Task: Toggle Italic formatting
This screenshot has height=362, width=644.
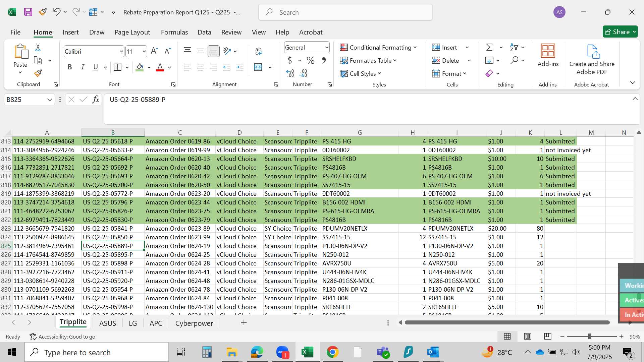Action: pyautogui.click(x=83, y=67)
